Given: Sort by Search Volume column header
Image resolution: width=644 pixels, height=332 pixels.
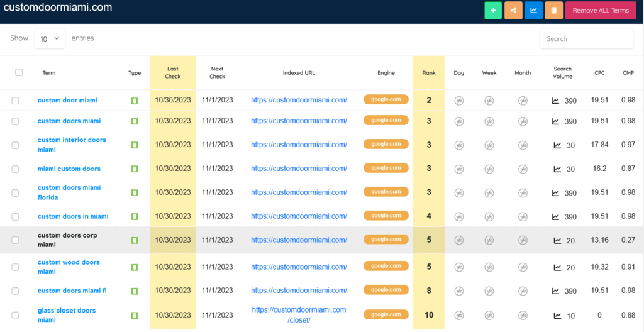Looking at the screenshot, I should tap(562, 73).
